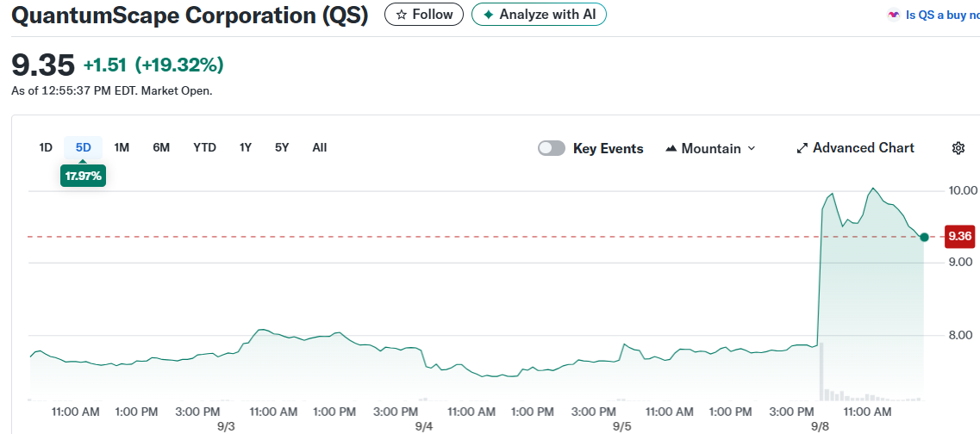Viewport: 980px width, 434px height.
Task: Click the 9/4 date axis label
Action: point(424,426)
